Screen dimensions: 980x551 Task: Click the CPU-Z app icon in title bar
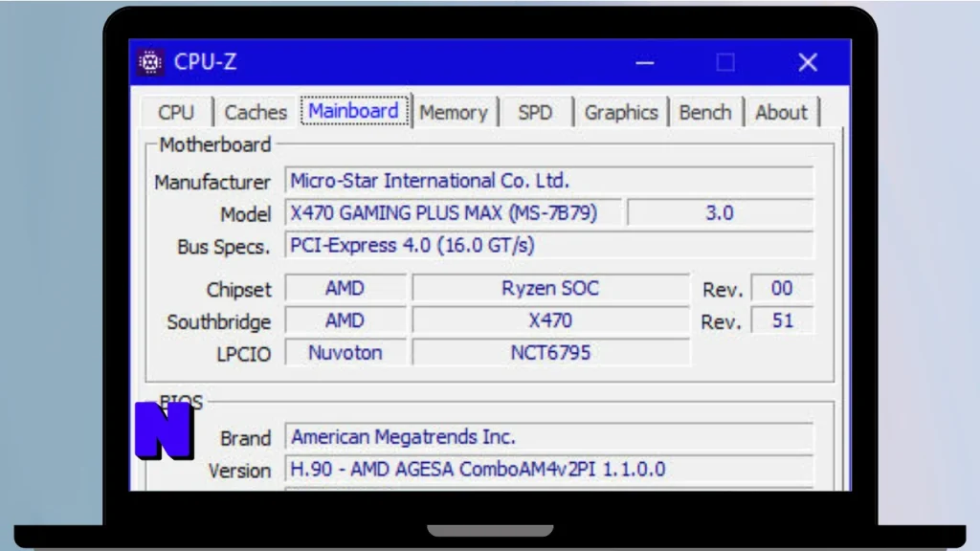coord(150,62)
